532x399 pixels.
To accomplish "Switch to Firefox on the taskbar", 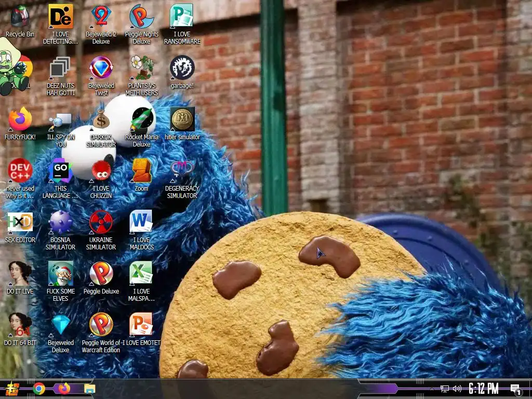I will [64, 389].
